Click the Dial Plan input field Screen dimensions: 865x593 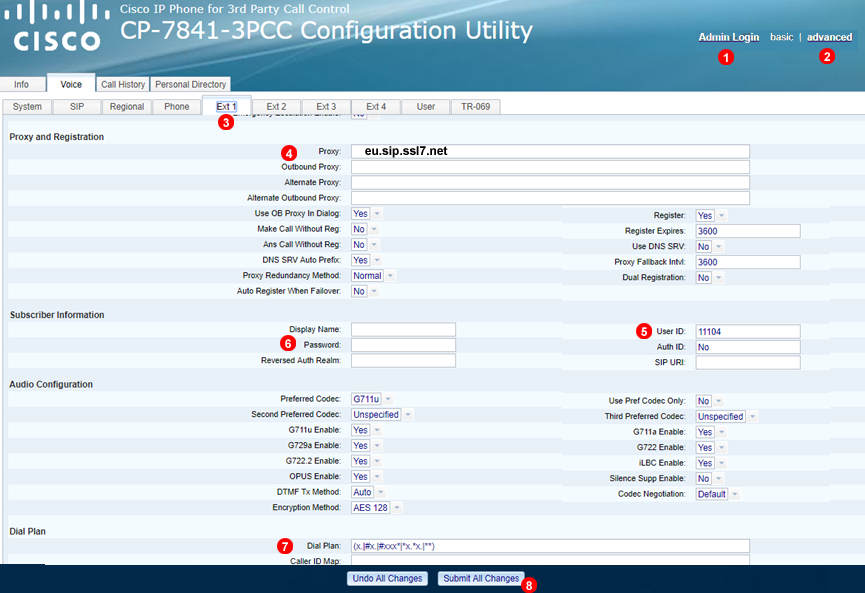tap(550, 546)
